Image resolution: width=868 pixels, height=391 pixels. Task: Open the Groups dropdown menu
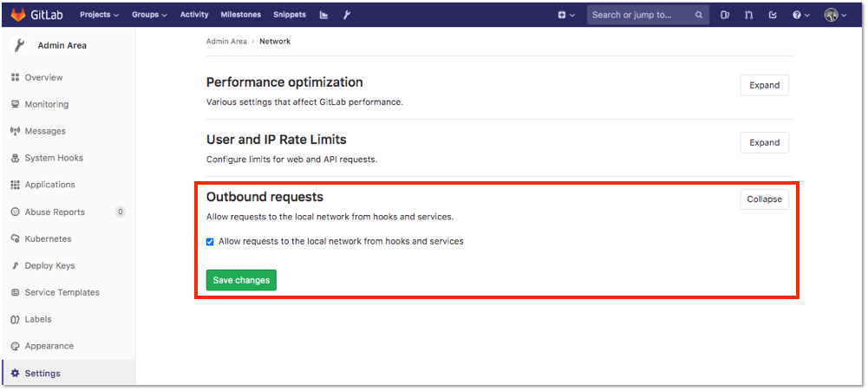click(x=149, y=15)
